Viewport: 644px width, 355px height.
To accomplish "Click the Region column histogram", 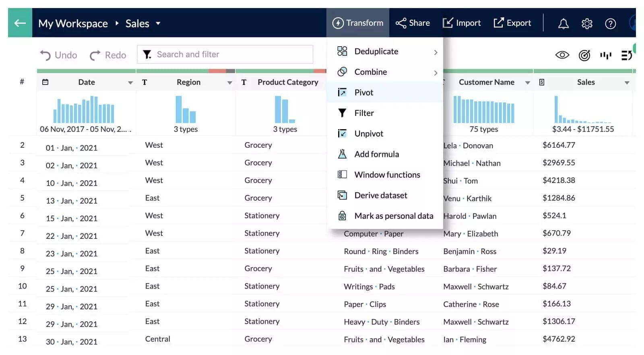I will 186,109.
